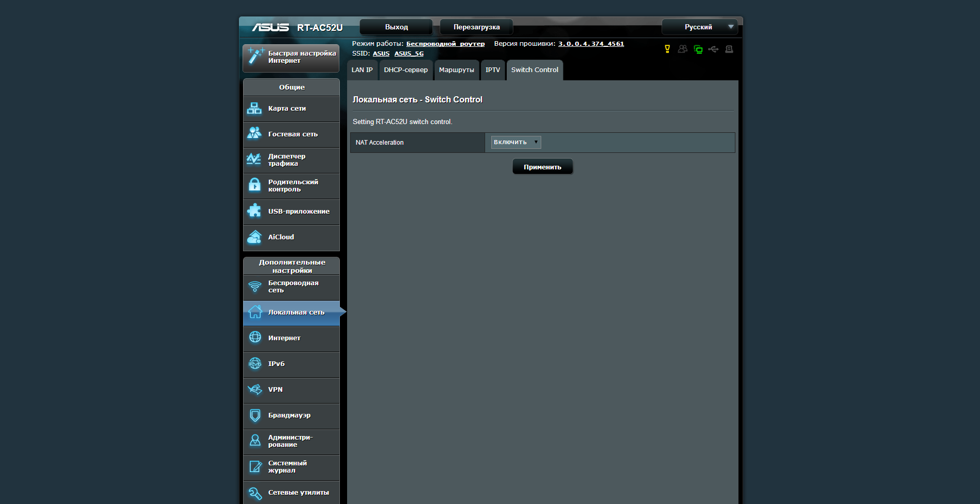Open the Гостевая сеть guest network icon
The width and height of the screenshot is (980, 504).
click(x=254, y=133)
